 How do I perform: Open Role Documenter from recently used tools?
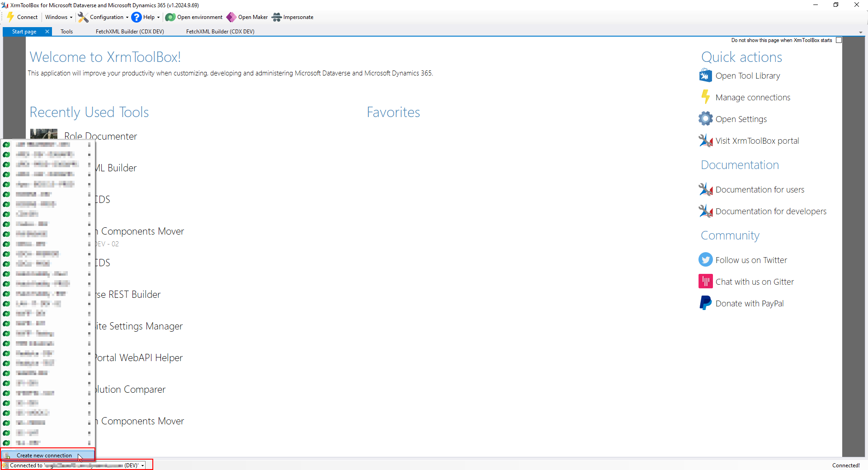[x=100, y=136]
